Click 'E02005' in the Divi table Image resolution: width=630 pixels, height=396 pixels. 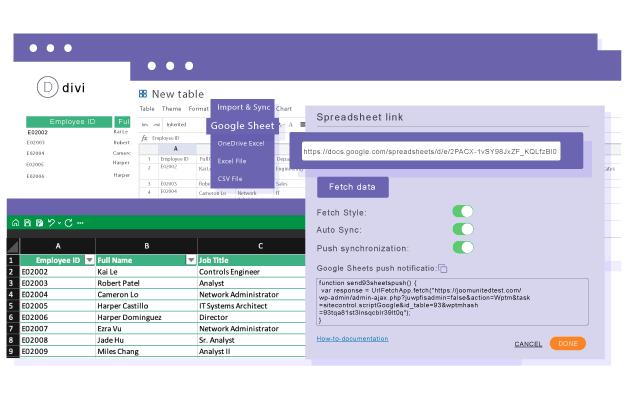point(35,164)
